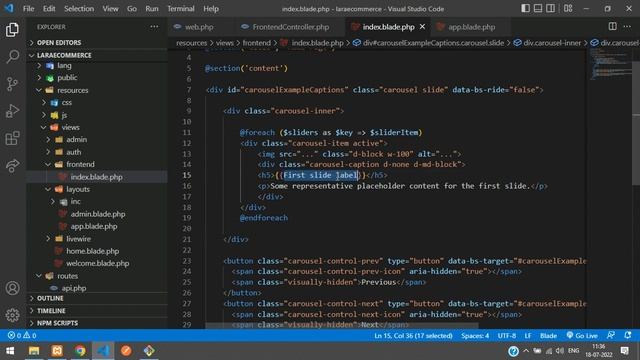Toggle the primary side bar layout icon

pyautogui.click(x=525, y=8)
